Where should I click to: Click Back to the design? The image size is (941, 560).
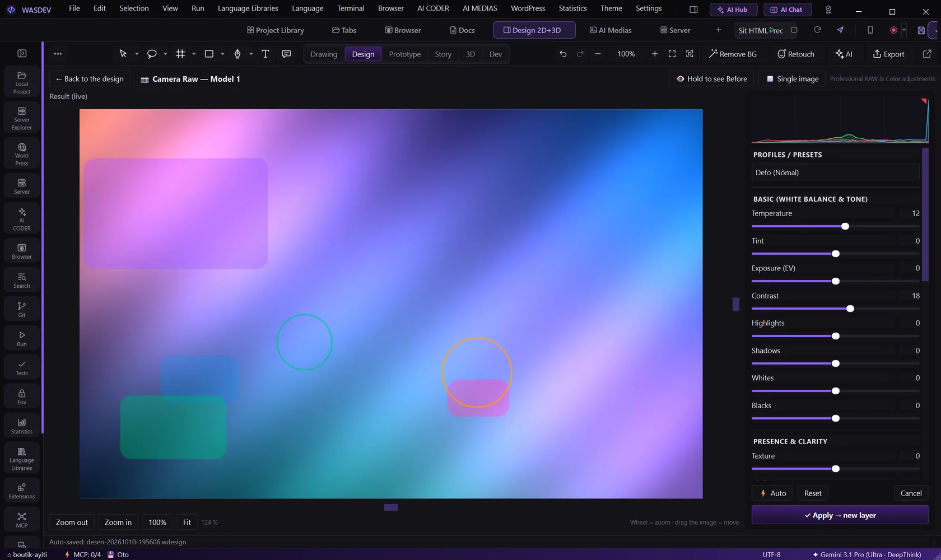click(90, 79)
